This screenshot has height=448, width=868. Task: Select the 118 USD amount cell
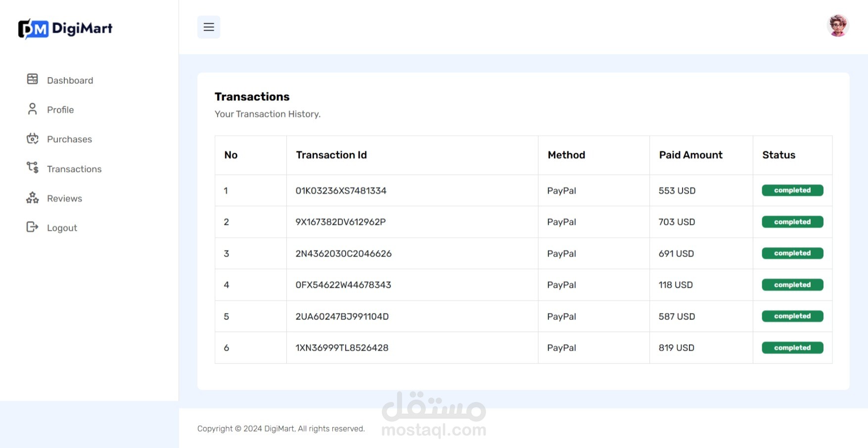click(675, 285)
